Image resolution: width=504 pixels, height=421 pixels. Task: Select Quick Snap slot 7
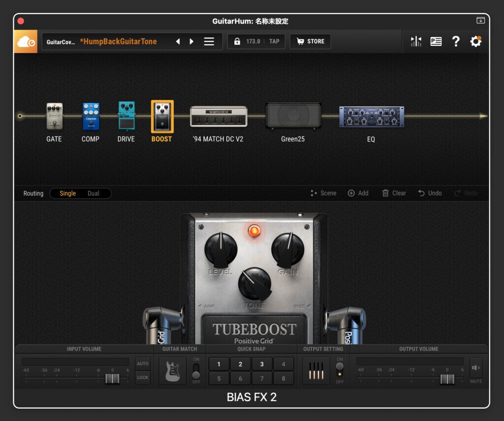262,379
